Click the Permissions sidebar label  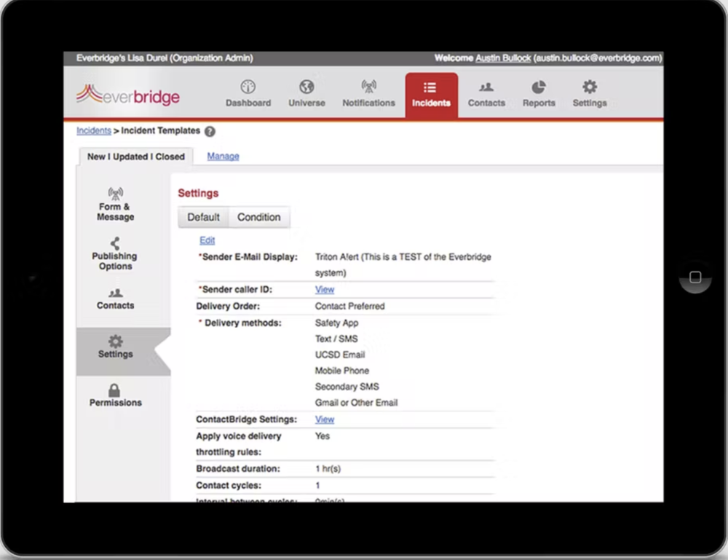pos(116,403)
